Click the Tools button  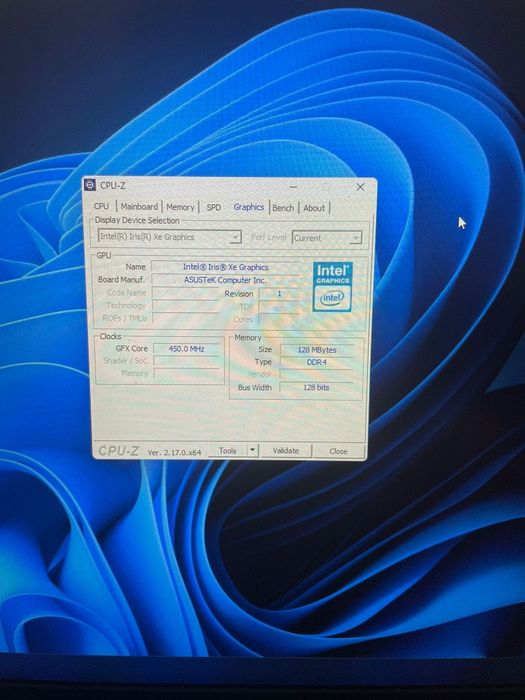point(228,450)
